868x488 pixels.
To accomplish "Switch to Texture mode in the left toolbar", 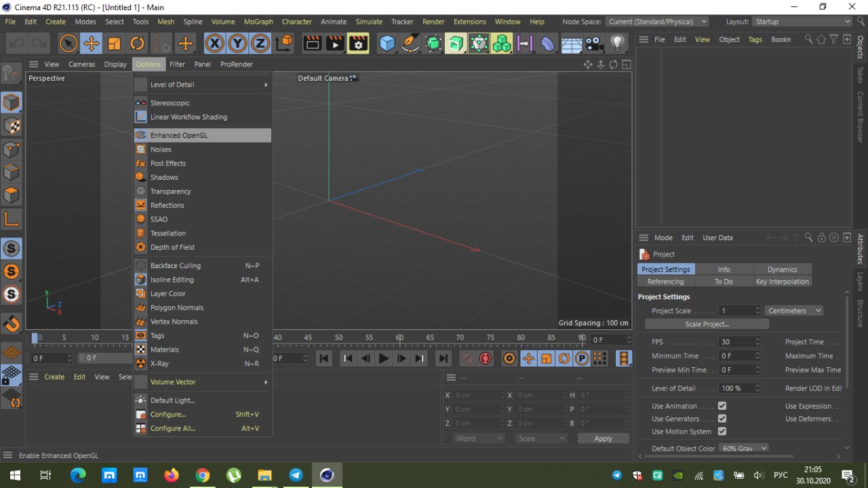I will [12, 126].
